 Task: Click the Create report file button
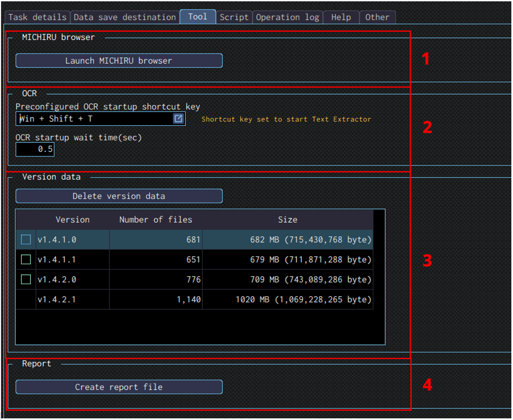pyautogui.click(x=119, y=387)
